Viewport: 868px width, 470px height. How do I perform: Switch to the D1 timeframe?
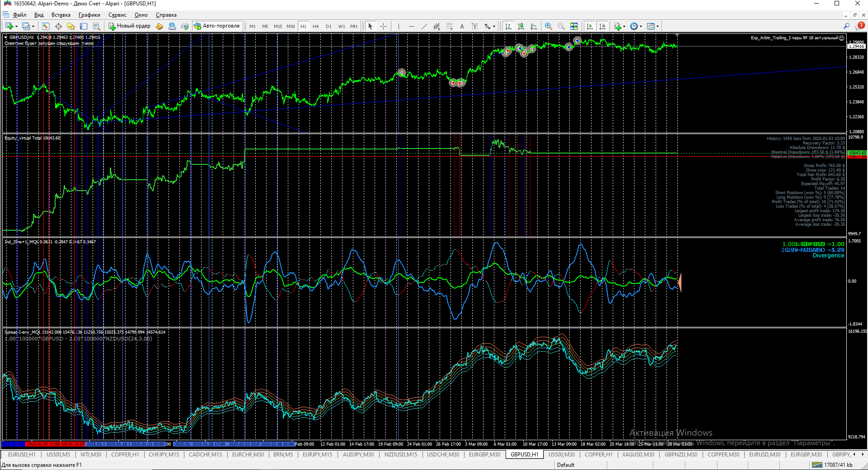pos(328,26)
